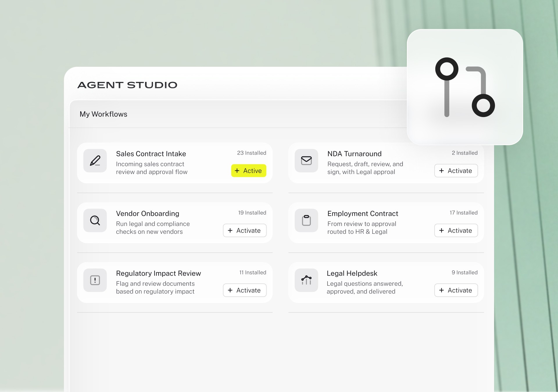Viewport: 558px width, 392px height.
Task: Open the My Workflows section
Action: pyautogui.click(x=103, y=114)
